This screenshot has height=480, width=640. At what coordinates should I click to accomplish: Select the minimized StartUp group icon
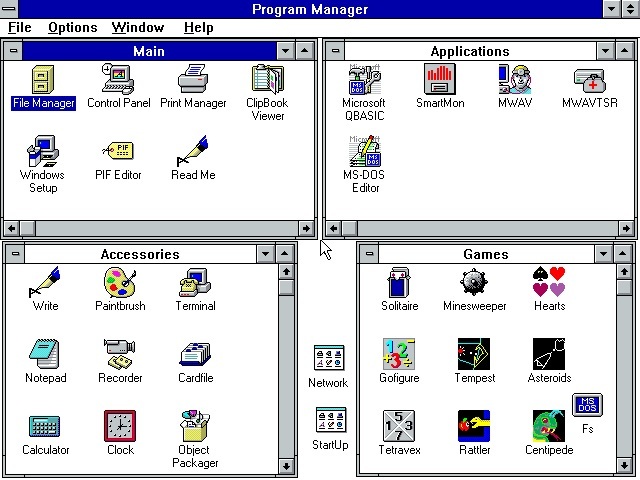[x=331, y=420]
